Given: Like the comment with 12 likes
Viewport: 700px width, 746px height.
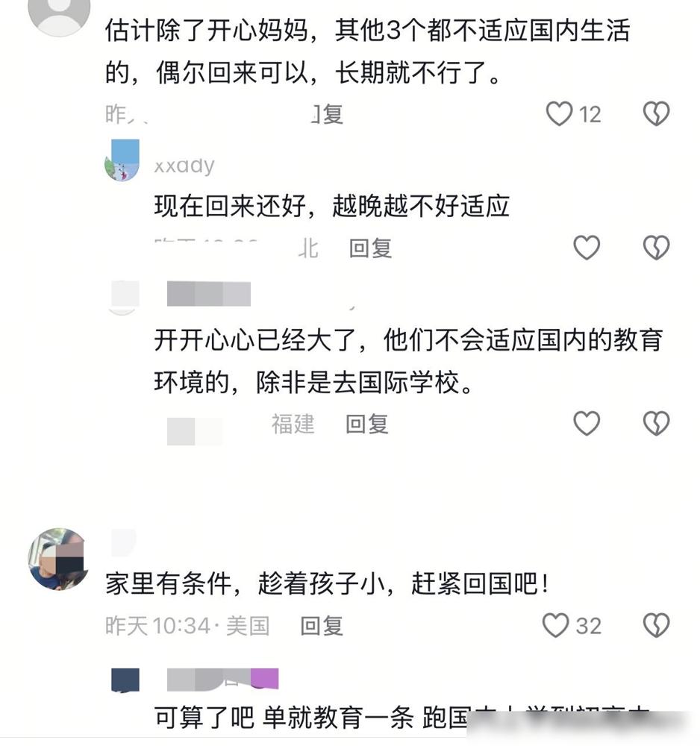Looking at the screenshot, I should [559, 113].
